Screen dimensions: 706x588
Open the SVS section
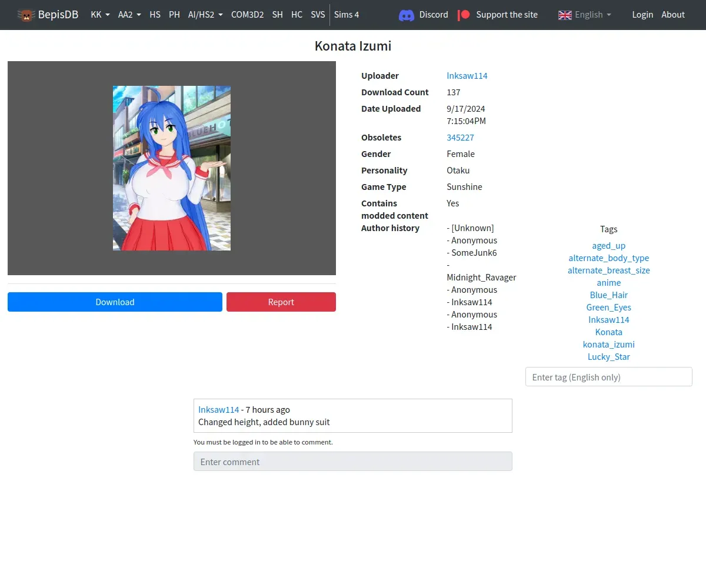pyautogui.click(x=318, y=15)
